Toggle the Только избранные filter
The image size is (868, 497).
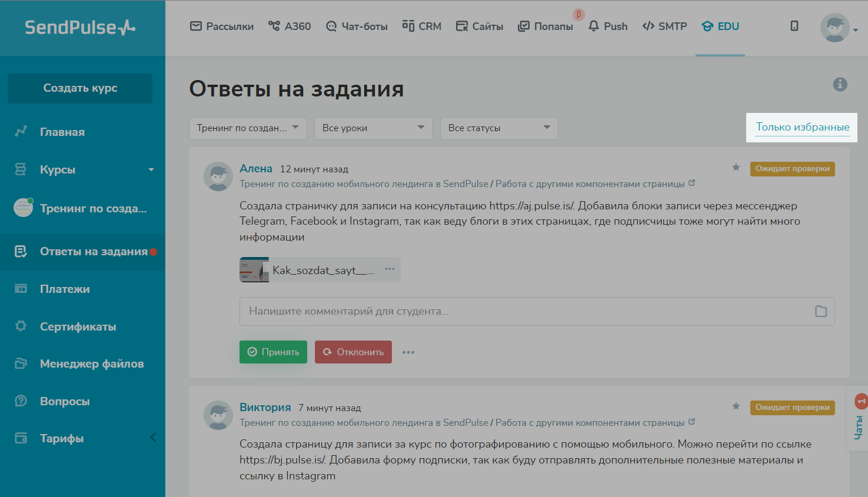[x=802, y=127]
